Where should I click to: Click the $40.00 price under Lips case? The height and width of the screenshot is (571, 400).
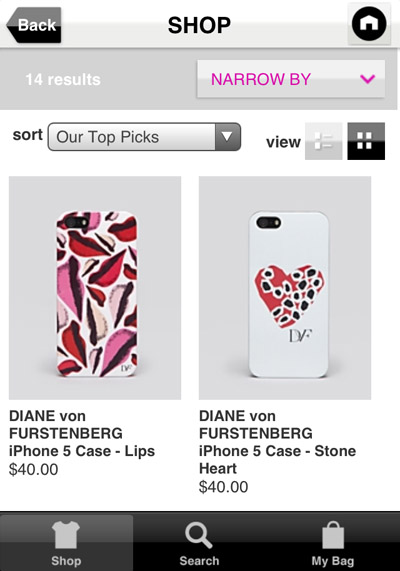pos(34,469)
